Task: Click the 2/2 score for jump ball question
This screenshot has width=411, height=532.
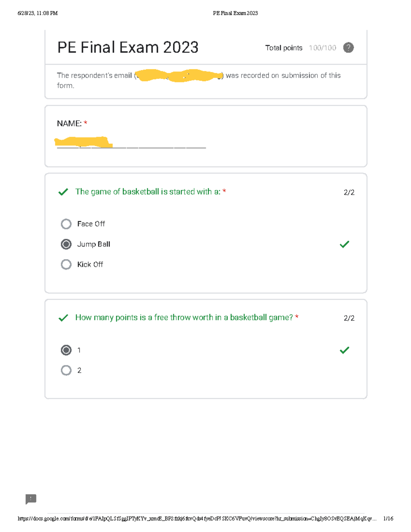Action: (349, 193)
